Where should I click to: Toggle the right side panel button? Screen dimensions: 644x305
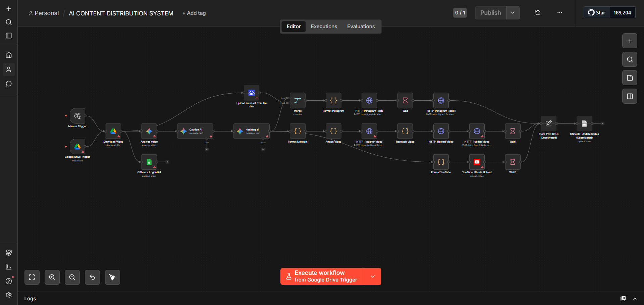(630, 96)
